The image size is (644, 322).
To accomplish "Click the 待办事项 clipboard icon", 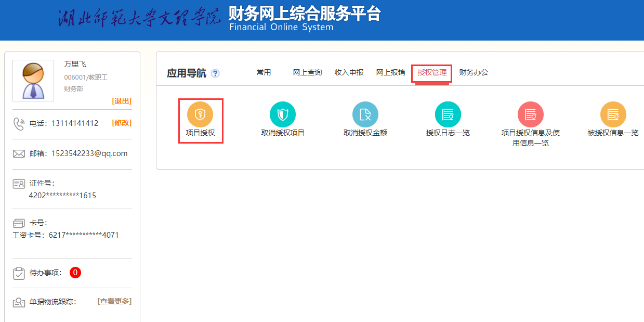I will coord(19,273).
